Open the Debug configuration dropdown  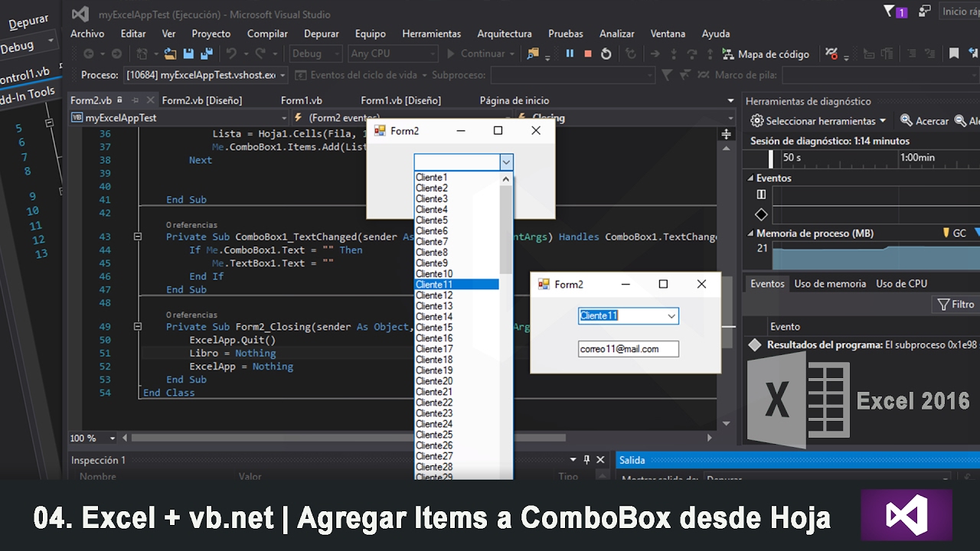coord(315,54)
